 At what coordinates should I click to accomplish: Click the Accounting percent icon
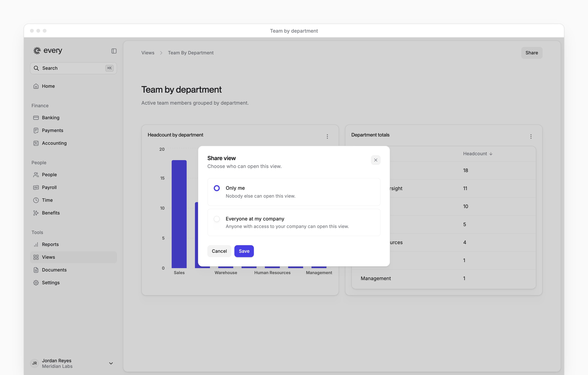point(36,143)
